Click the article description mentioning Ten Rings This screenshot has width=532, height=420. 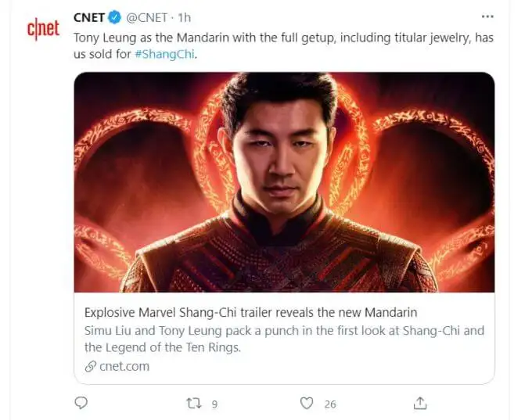[284, 339]
